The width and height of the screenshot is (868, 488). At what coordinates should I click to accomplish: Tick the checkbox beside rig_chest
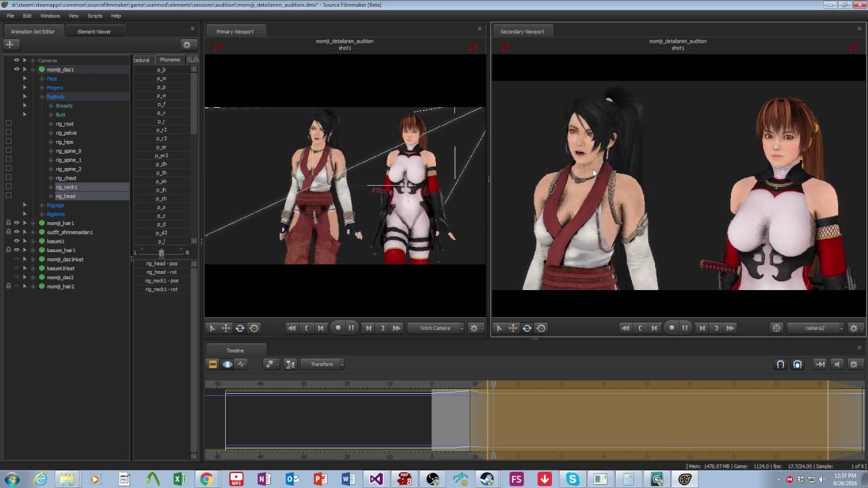(x=8, y=178)
